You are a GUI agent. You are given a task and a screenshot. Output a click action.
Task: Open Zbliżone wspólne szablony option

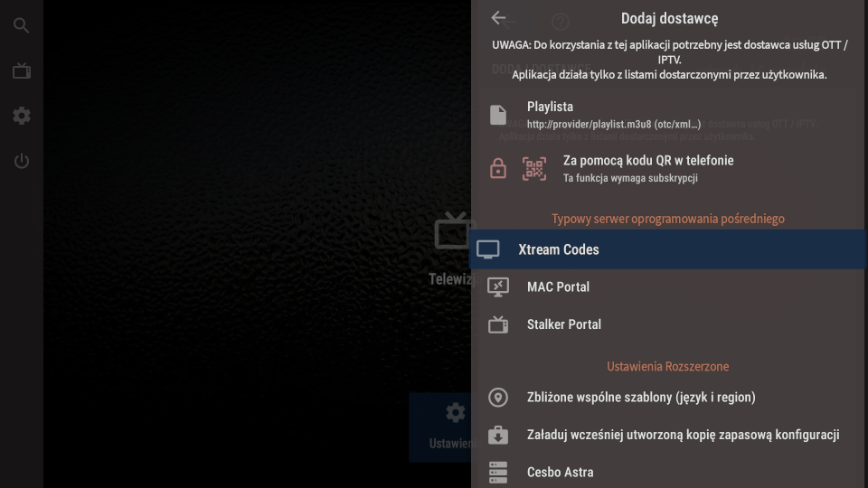pyautogui.click(x=641, y=398)
